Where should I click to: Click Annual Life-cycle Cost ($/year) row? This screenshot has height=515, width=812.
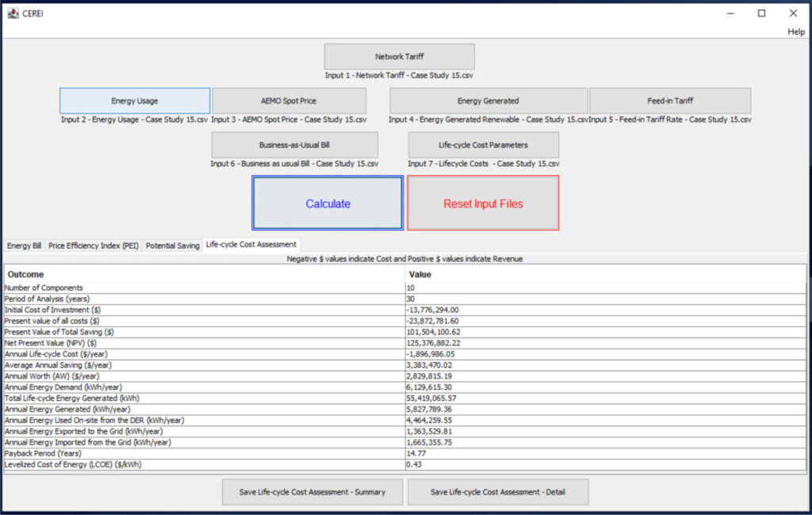tap(405, 354)
